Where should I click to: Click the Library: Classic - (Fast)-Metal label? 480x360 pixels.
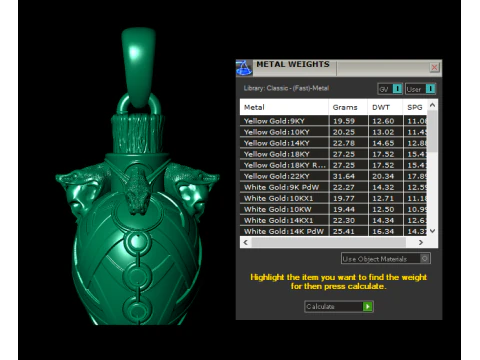click(286, 88)
